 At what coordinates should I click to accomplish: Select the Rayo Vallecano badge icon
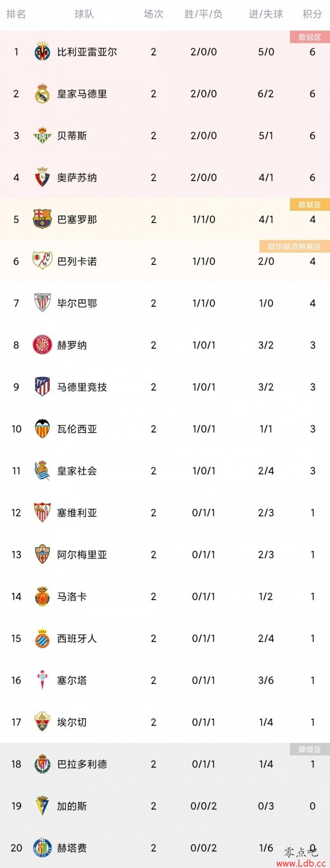(42, 261)
